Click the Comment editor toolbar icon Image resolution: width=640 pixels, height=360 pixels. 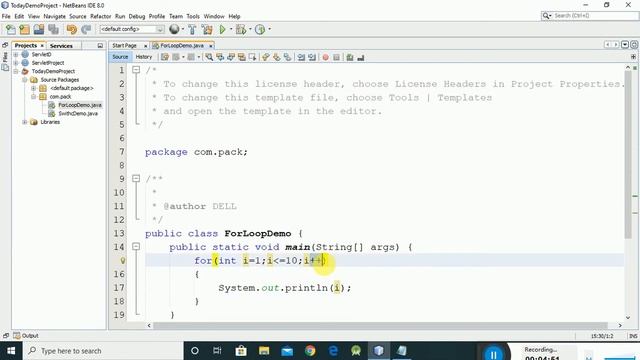click(350, 58)
